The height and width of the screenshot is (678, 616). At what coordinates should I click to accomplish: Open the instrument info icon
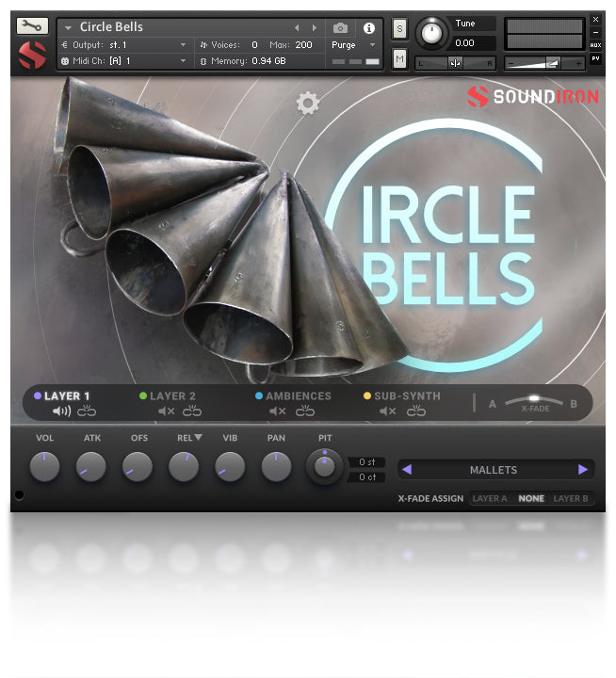click(368, 28)
